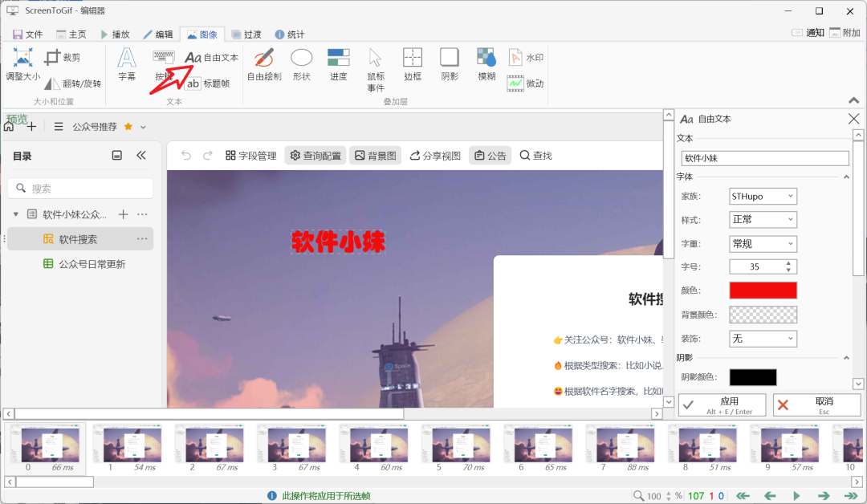This screenshot has width=867, height=504.
Task: Click 分享视图 in the recorded frame
Action: [435, 156]
